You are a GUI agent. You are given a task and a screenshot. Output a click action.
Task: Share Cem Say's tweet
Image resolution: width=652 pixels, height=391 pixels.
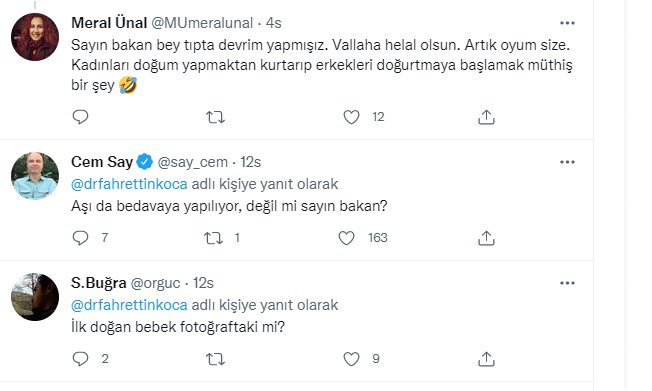click(x=486, y=238)
